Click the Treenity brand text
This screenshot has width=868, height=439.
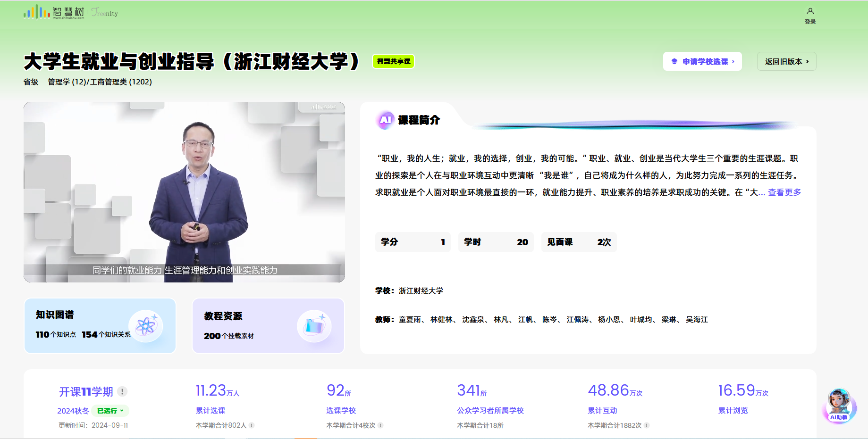[x=105, y=13]
